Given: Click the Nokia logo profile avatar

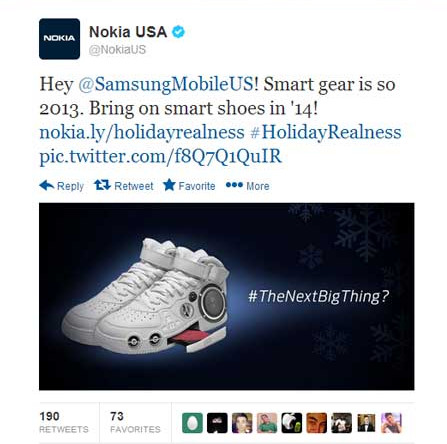Looking at the screenshot, I should (59, 39).
